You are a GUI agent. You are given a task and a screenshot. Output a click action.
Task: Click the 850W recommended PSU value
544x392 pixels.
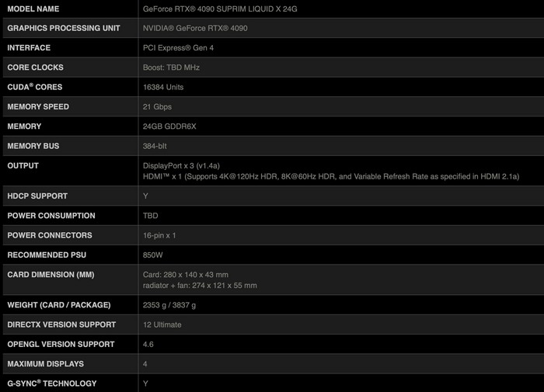[x=154, y=255]
